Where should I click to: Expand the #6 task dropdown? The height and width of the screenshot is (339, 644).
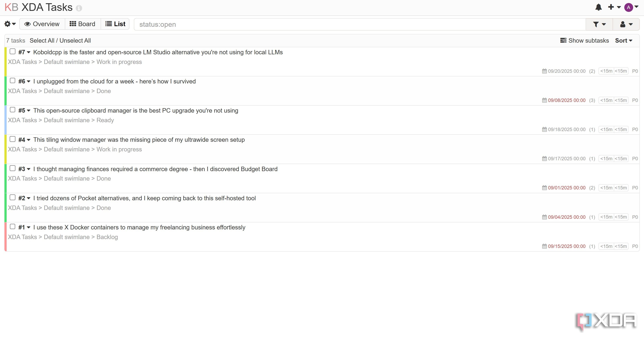tap(24, 81)
